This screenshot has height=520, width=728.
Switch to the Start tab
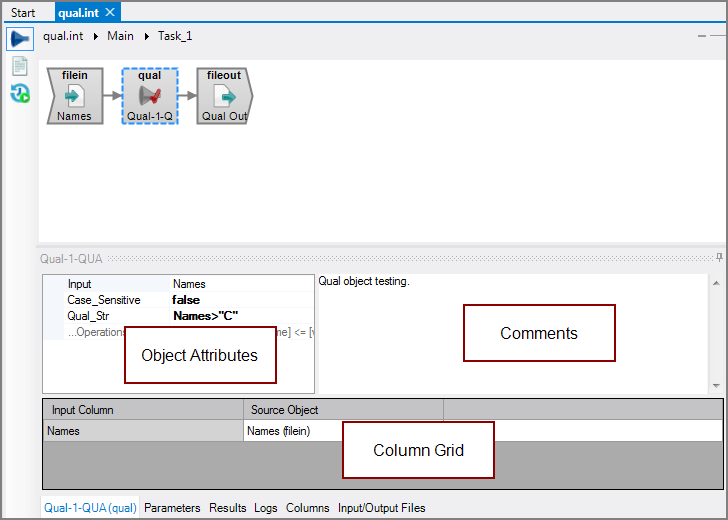[23, 13]
